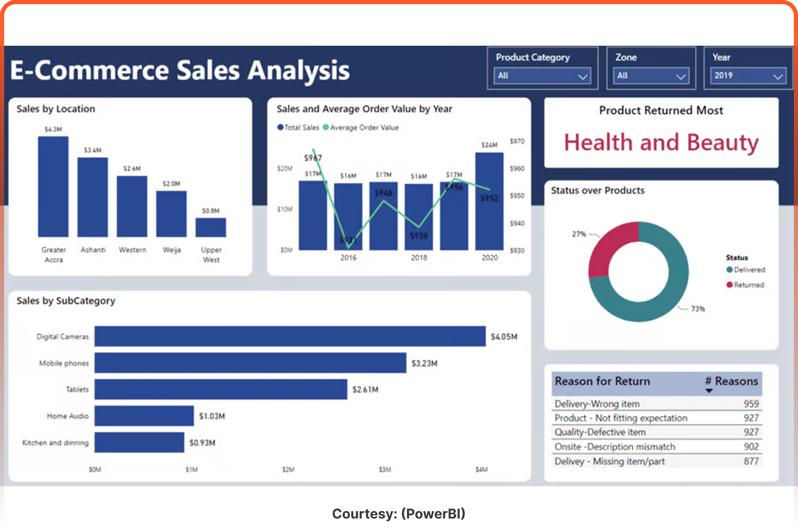Select the Average Order Value legend marker
Screen dimensions: 798x532
[x=326, y=127]
